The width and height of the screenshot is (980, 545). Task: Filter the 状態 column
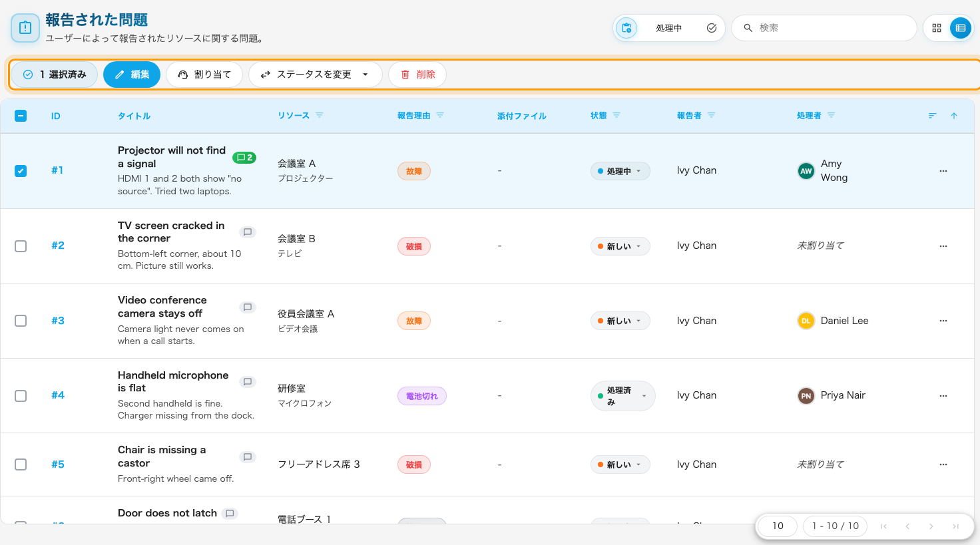(616, 115)
